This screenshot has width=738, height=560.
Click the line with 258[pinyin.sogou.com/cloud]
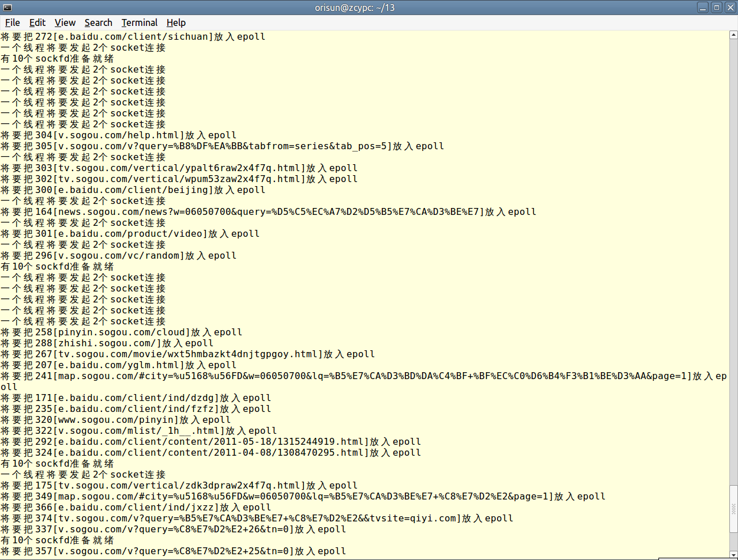122,332
